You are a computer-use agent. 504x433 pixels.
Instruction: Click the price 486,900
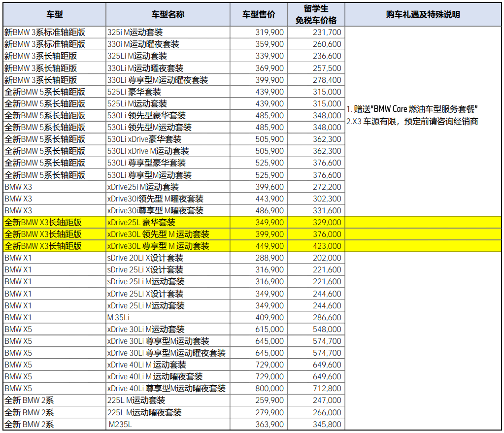[x=269, y=210]
